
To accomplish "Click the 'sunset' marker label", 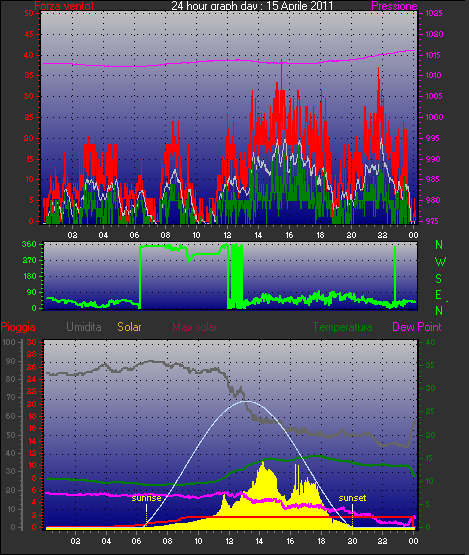I will pyautogui.click(x=352, y=498).
